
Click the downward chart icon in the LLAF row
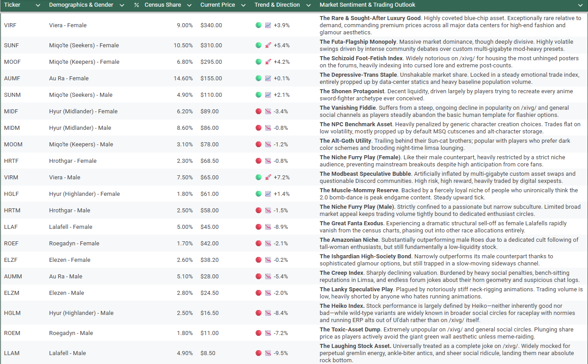[x=268, y=227]
